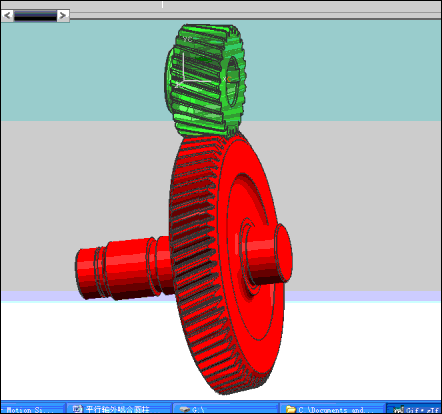Click the white coordinate axis triad
The height and width of the screenshot is (414, 442).
(x=192, y=72)
